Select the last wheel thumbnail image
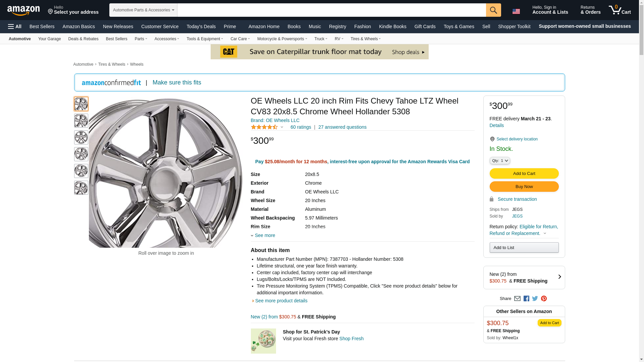 pos(81,188)
